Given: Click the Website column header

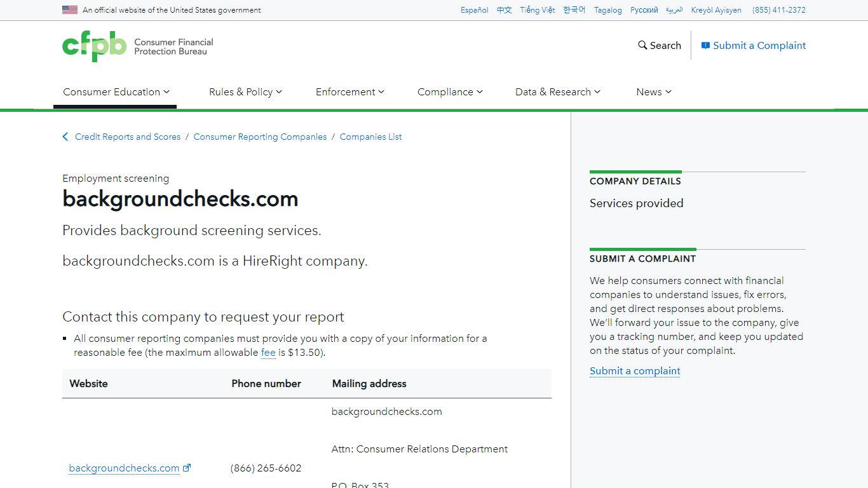Looking at the screenshot, I should point(88,384).
